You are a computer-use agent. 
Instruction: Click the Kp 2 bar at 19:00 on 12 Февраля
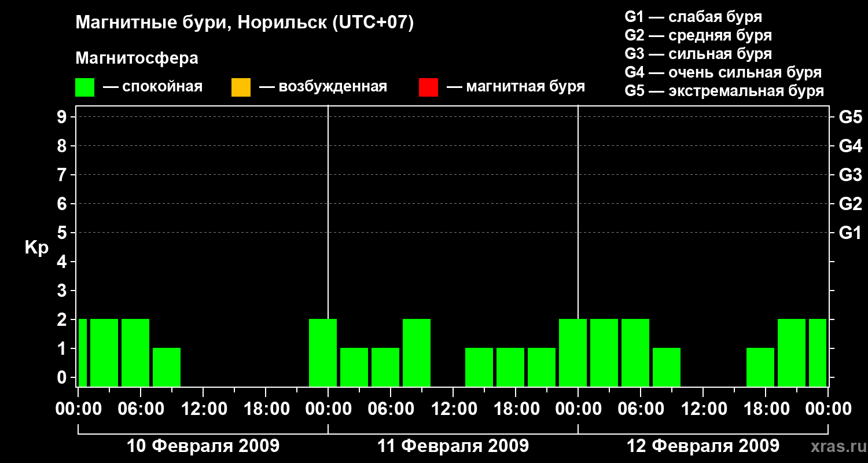(792, 352)
